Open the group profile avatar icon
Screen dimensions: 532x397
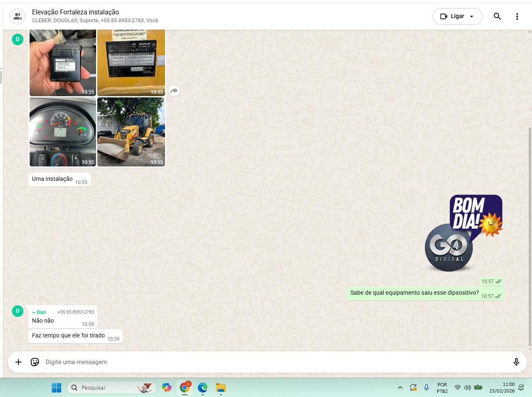pyautogui.click(x=18, y=16)
